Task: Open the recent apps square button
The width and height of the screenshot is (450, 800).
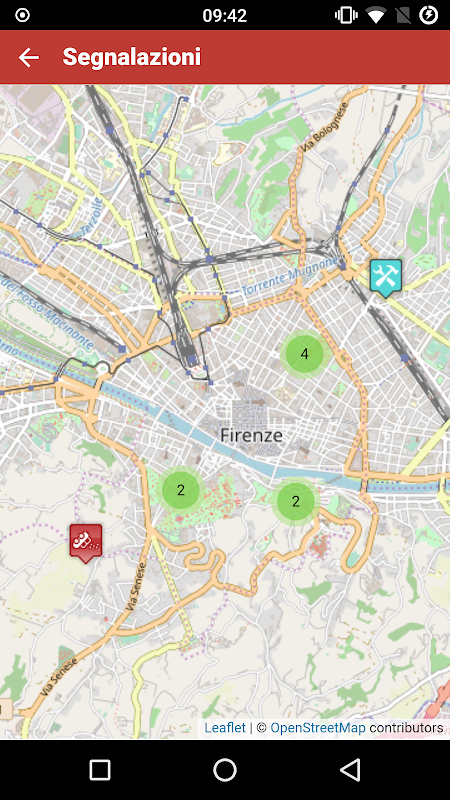Action: 99,769
